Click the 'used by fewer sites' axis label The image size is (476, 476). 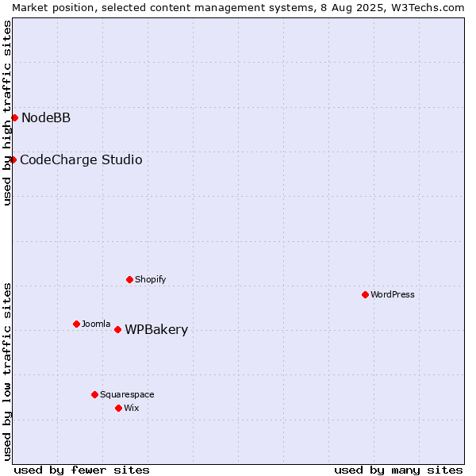[82, 470]
